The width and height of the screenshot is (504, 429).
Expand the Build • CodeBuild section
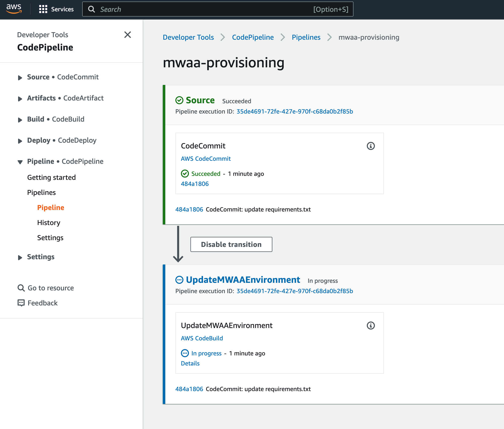[x=20, y=120]
